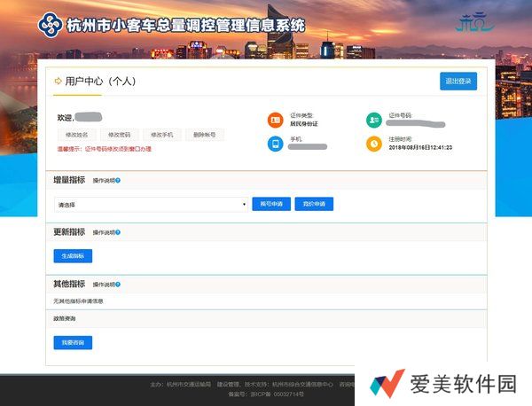This screenshot has height=406, width=532.
Task: Click the 操作说明 label in 更新指标
Action: [104, 232]
